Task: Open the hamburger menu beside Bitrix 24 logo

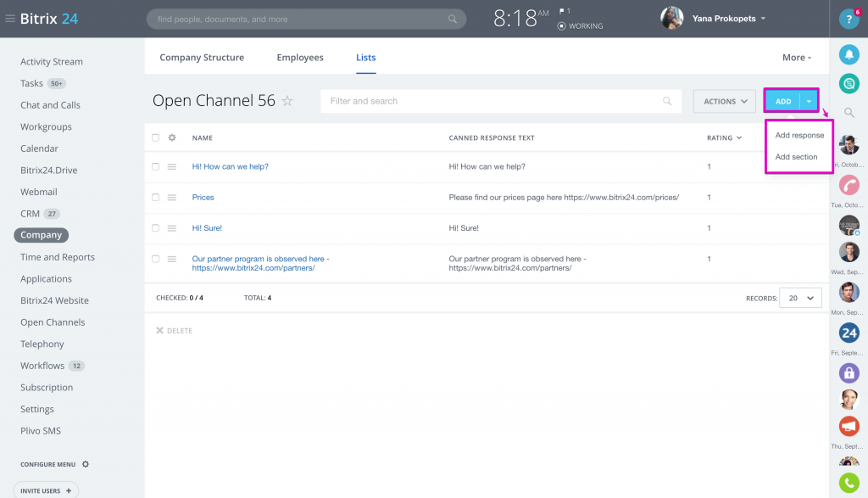Action: click(x=10, y=19)
